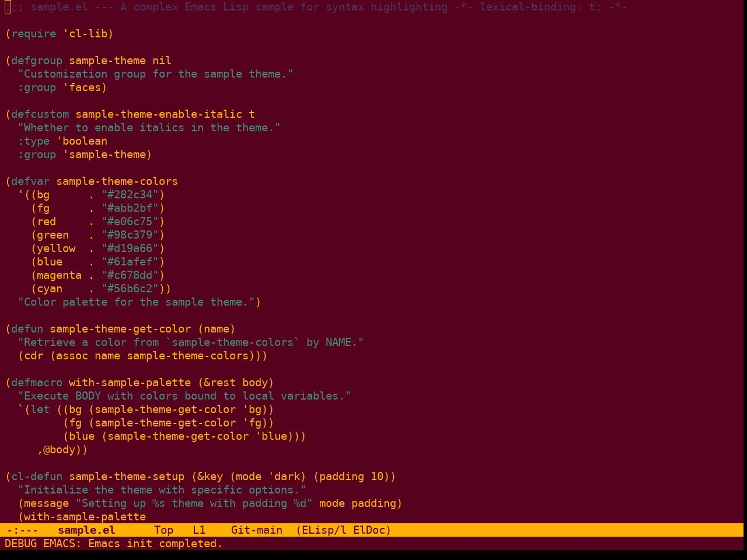Click the 'dark quoted symbol

point(284,477)
